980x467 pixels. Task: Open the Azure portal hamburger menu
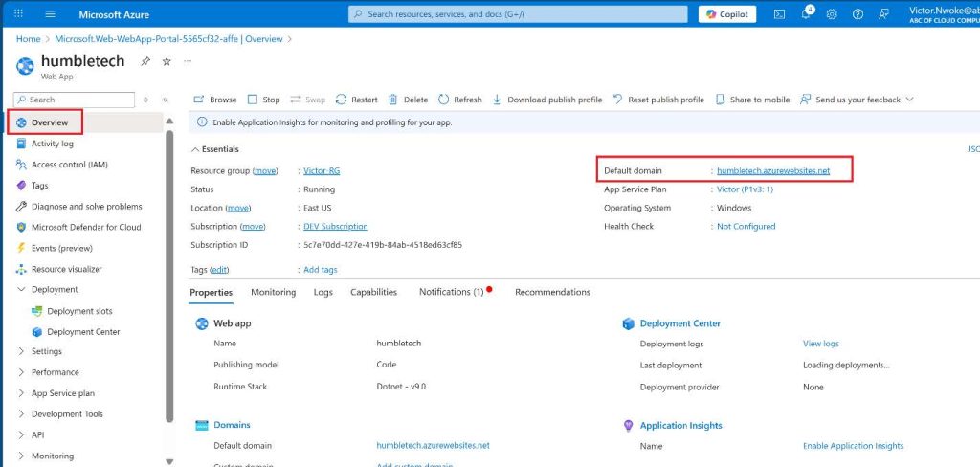[50, 14]
